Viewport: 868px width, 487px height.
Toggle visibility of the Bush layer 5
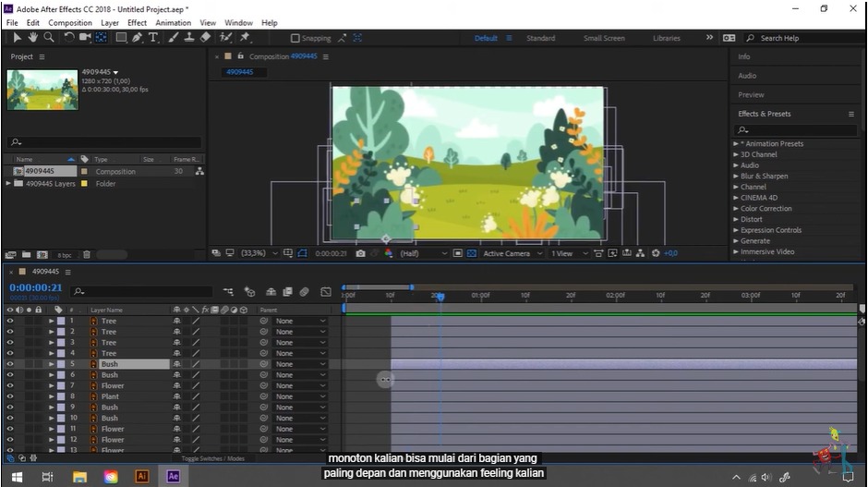pyautogui.click(x=10, y=364)
